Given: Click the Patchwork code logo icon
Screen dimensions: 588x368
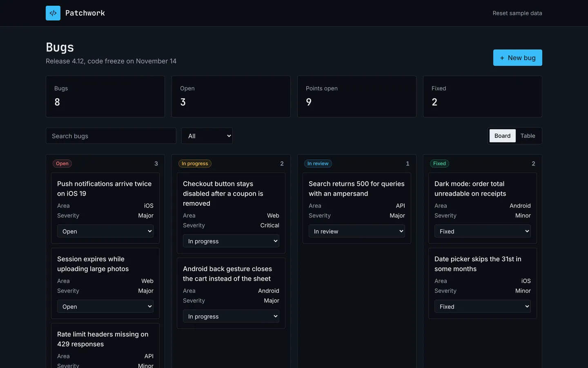Looking at the screenshot, I should tap(53, 13).
